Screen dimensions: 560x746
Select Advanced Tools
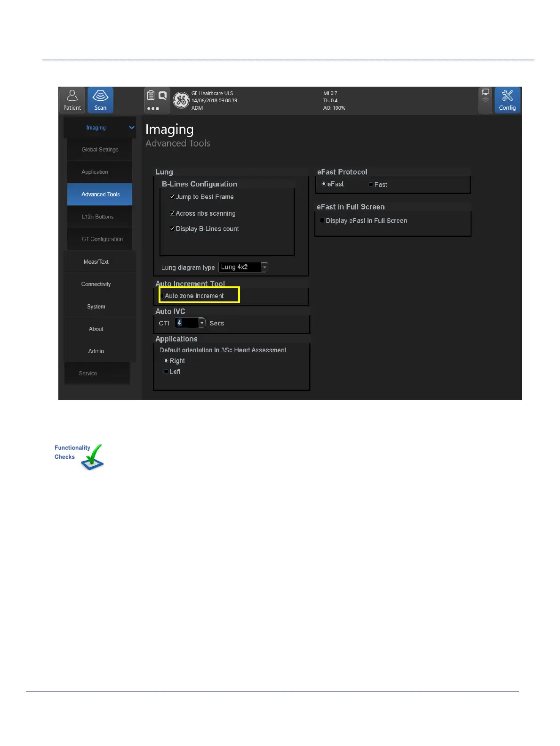[100, 194]
